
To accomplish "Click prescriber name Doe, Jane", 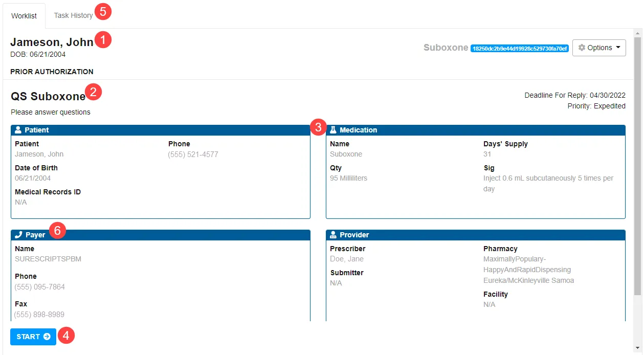I will (x=347, y=259).
